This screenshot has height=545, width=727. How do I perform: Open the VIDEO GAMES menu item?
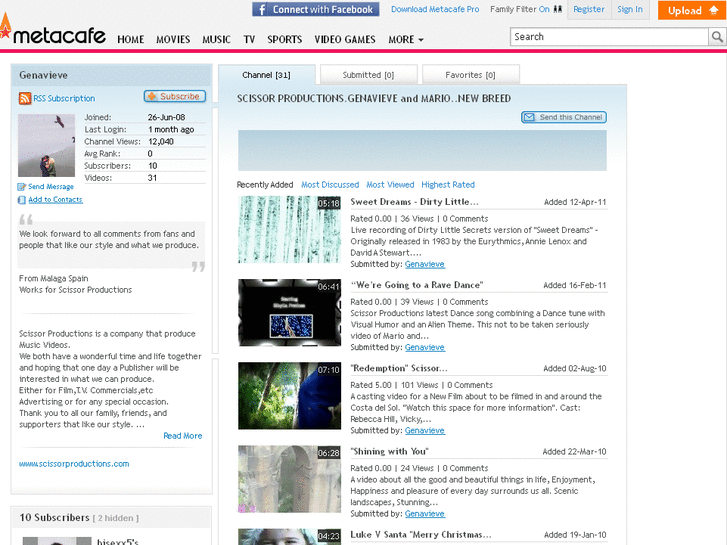click(x=345, y=40)
